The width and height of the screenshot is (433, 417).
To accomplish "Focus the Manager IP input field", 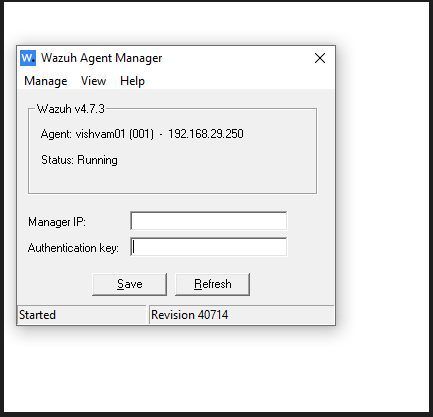I will point(209,221).
